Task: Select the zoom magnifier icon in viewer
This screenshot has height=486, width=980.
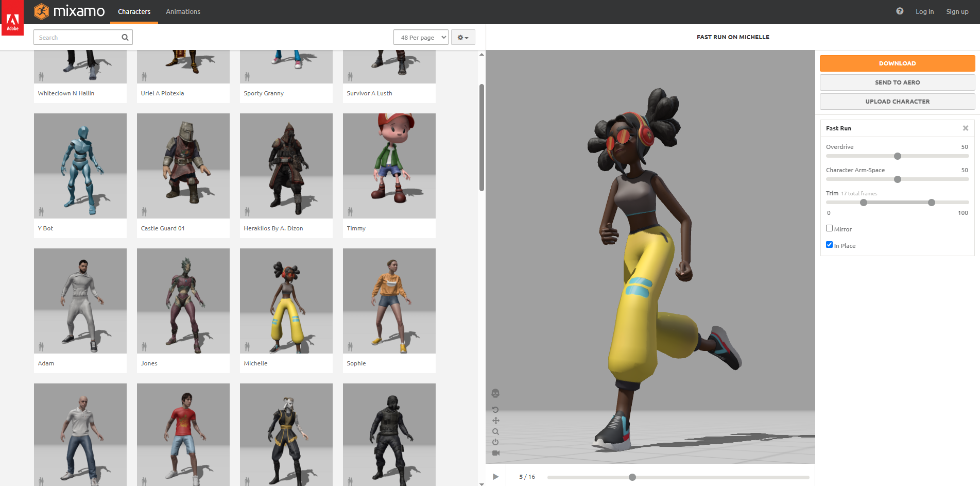Action: pos(495,431)
